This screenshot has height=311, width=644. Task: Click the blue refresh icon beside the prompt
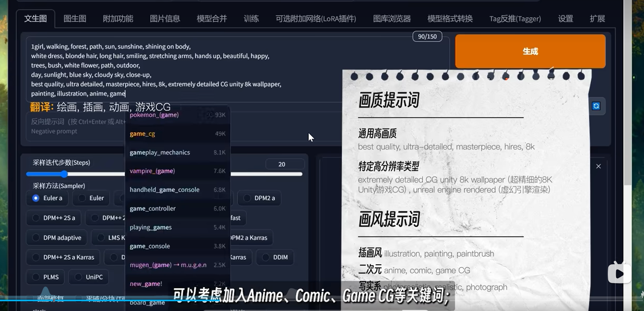pos(596,106)
